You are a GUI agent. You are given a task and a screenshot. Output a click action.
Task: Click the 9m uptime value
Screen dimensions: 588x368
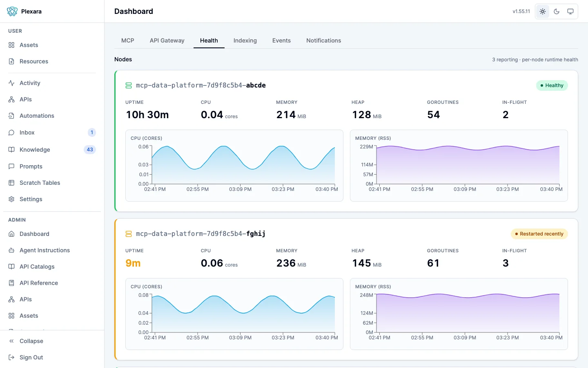tap(133, 263)
